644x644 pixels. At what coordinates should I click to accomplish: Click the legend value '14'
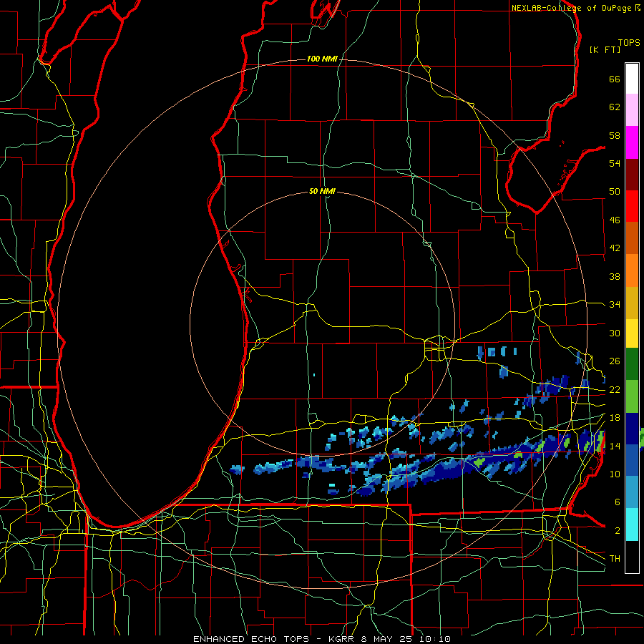tap(615, 446)
